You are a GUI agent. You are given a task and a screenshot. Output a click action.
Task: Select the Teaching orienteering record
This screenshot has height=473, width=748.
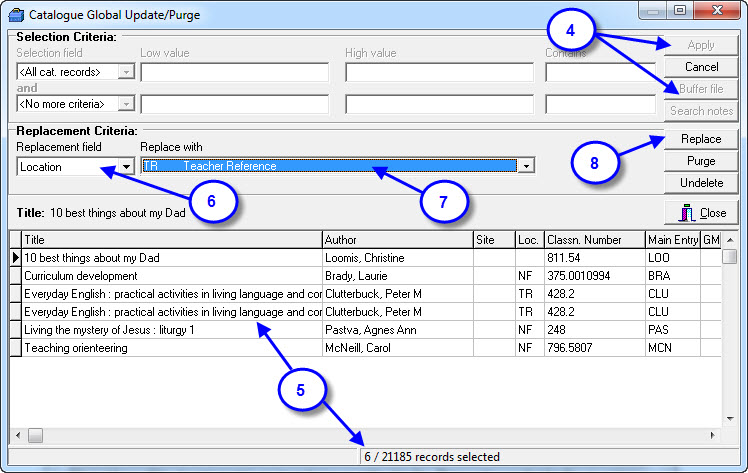[170, 348]
